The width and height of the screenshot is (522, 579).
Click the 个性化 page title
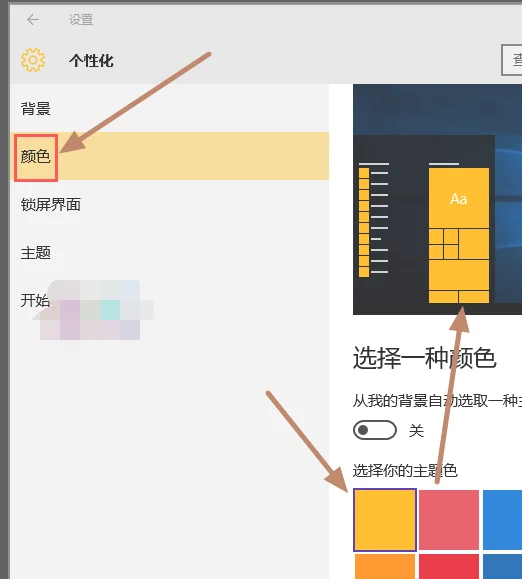91,60
